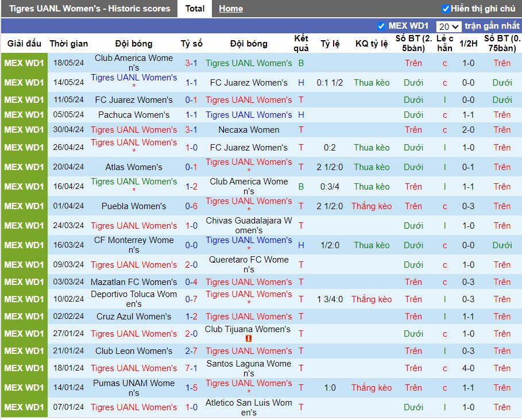Toggle the 'Hiển thị ghi chú' checkbox
This screenshot has width=522, height=420.
[445, 9]
